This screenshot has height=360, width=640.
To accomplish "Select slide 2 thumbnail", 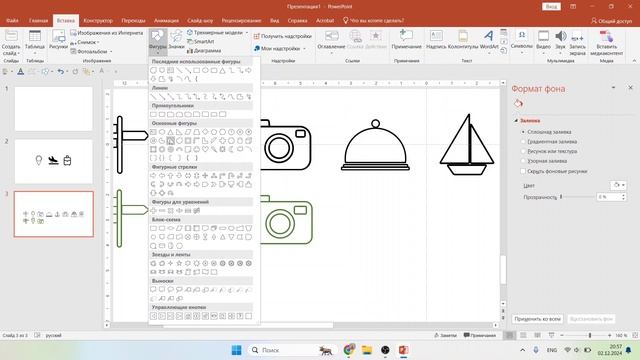I will point(54,162).
